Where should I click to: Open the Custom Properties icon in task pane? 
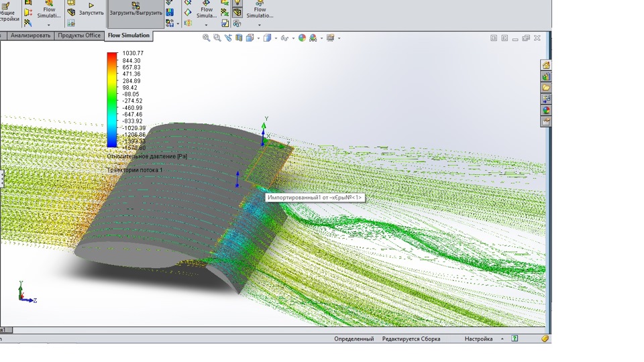pos(546,122)
